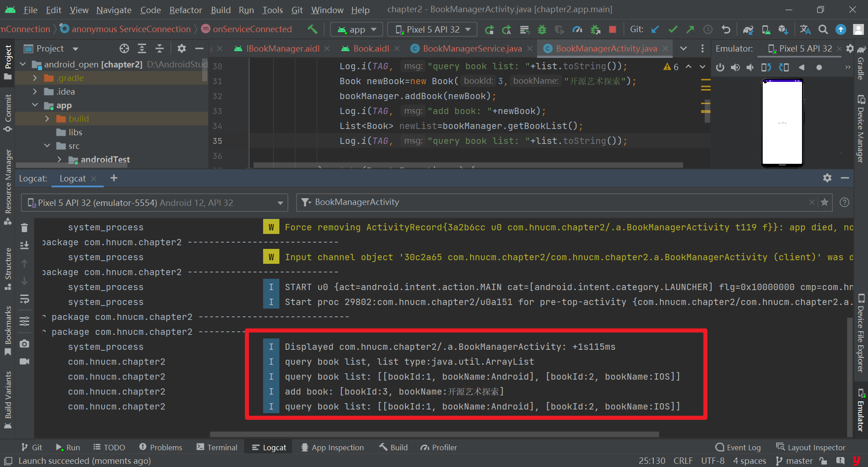Toggle the Structure tool window strip
This screenshot has width=868, height=467.
pos(8,269)
